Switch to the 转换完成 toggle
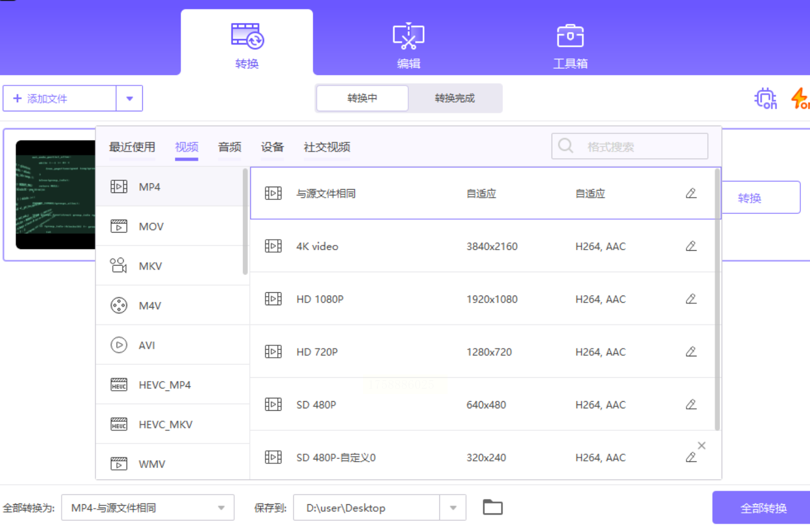The height and width of the screenshot is (532, 810). 455,98
